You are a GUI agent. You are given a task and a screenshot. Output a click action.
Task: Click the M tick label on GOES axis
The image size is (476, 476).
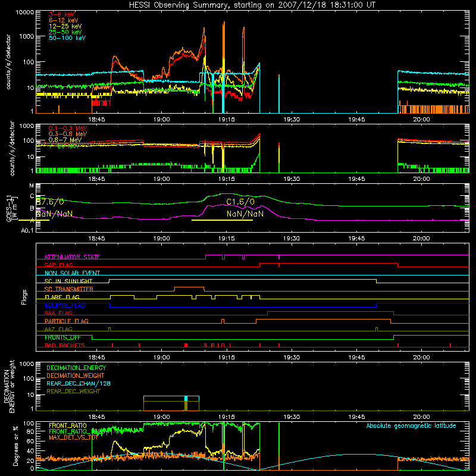click(x=32, y=186)
